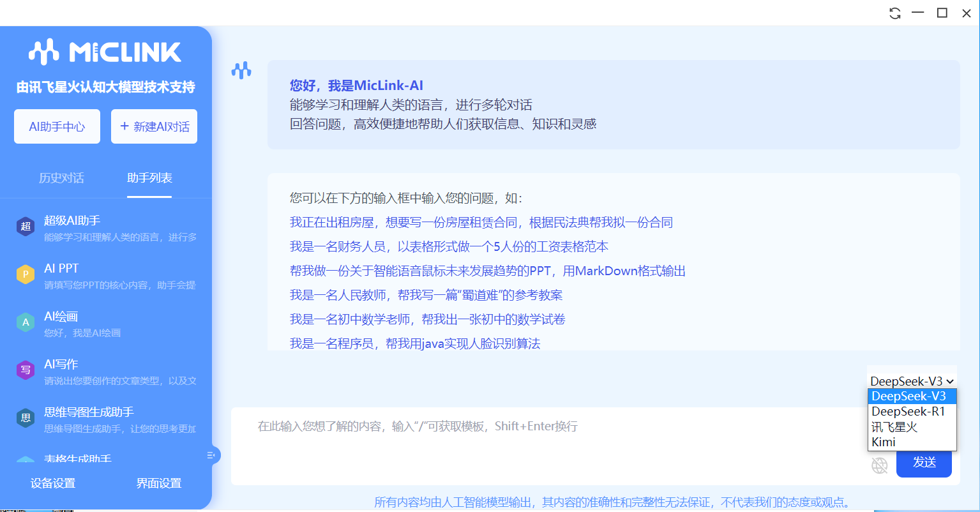Click the 您好，我是MicLink-AI greeting heading
Screen dimensions: 980x512
(356, 86)
